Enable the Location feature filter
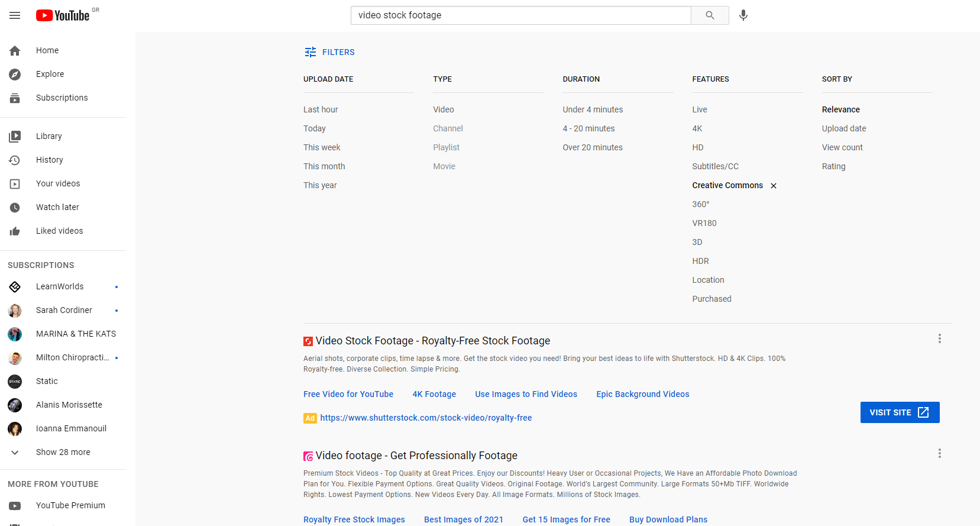The height and width of the screenshot is (526, 980). [x=708, y=280]
